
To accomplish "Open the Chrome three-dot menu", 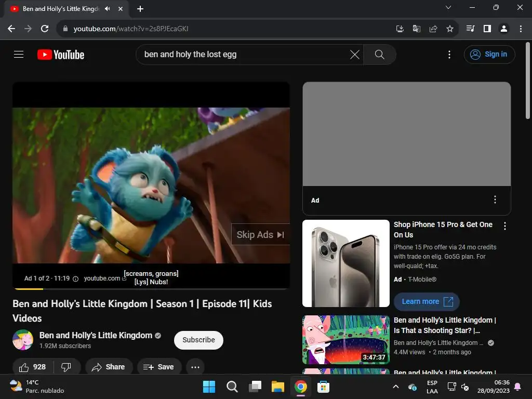I will [x=521, y=29].
